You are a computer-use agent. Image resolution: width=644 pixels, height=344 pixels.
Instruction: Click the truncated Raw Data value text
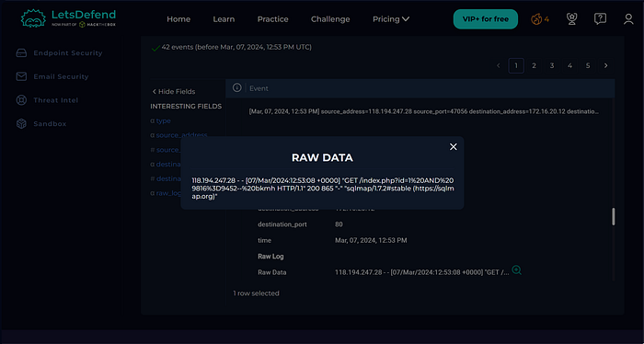[422, 272]
